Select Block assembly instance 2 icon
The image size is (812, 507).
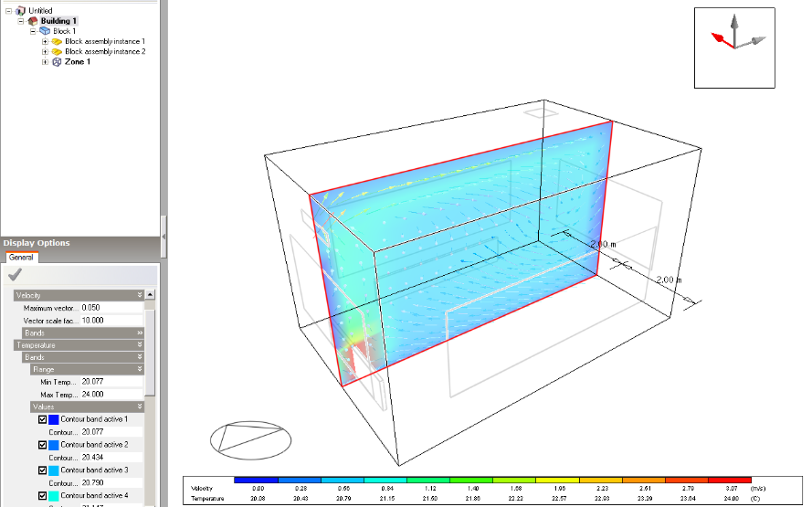tap(57, 52)
